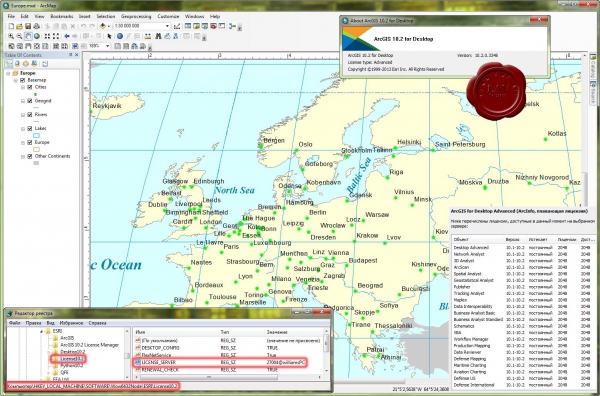
Task: Open the ModelBuilder window icon
Action: [x=232, y=26]
